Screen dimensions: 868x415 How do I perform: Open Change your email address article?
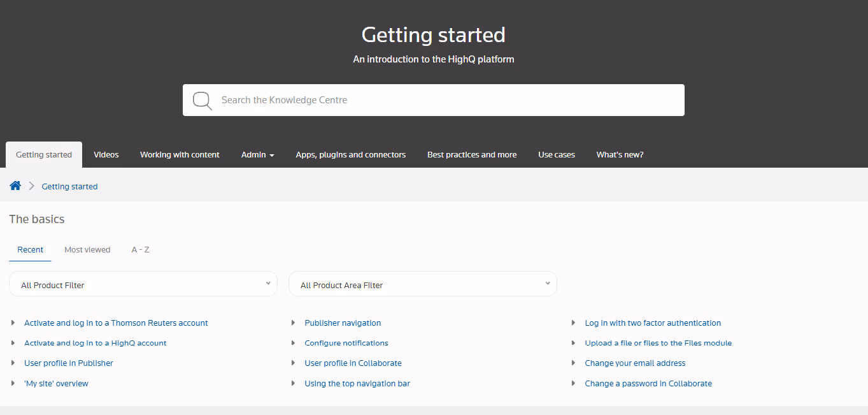click(x=635, y=363)
